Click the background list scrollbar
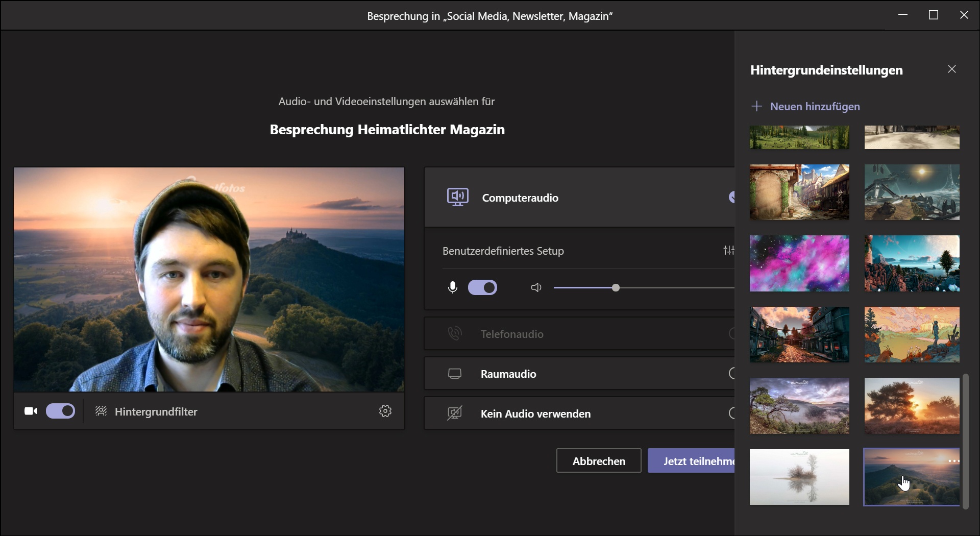The width and height of the screenshot is (980, 536). pos(965,441)
